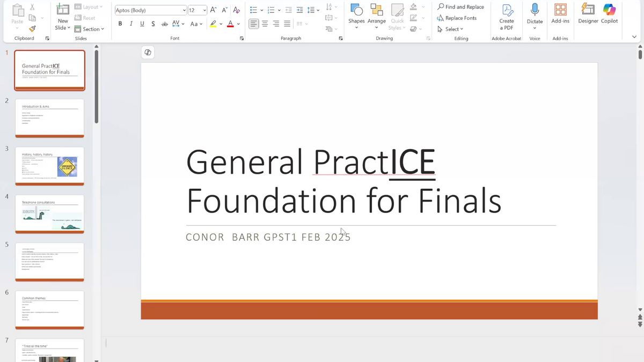Toggle strikethrough formatting

(164, 24)
